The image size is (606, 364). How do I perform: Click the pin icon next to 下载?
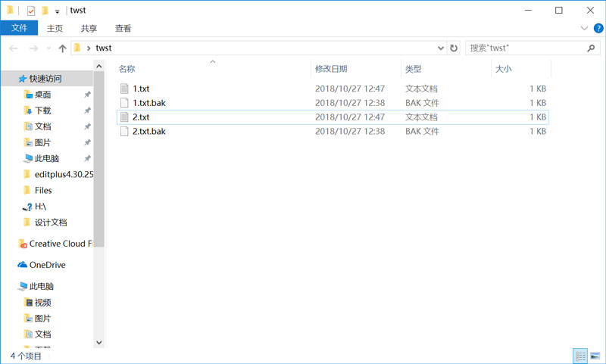pyautogui.click(x=87, y=110)
